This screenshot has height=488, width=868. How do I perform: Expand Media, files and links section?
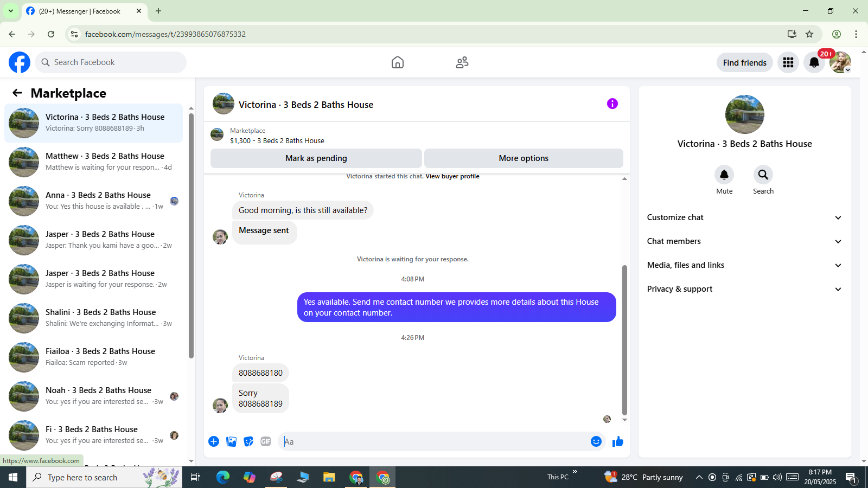pyautogui.click(x=744, y=265)
